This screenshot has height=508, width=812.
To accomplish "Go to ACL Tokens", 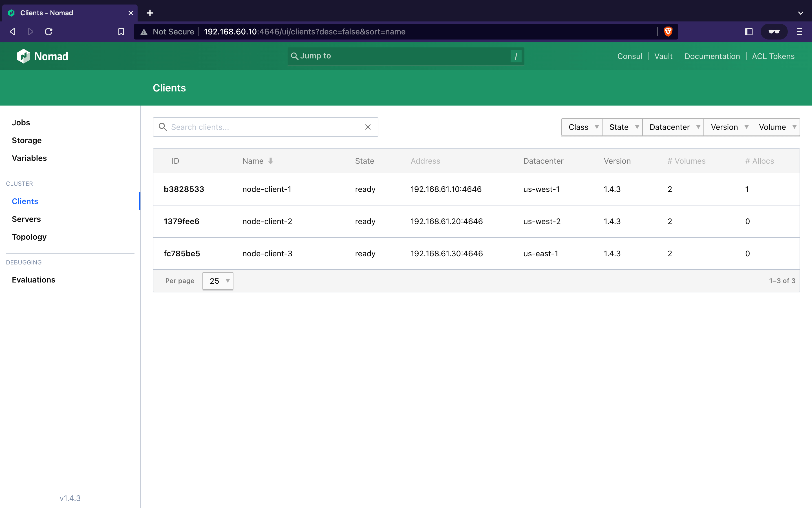I will pyautogui.click(x=773, y=56).
